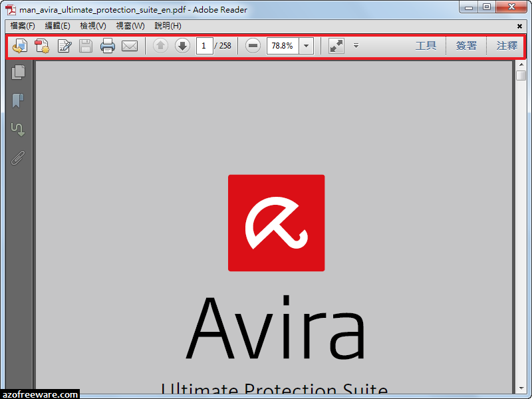Click the fit/full-screen expand arrows icon
This screenshot has width=532, height=399.
click(336, 46)
